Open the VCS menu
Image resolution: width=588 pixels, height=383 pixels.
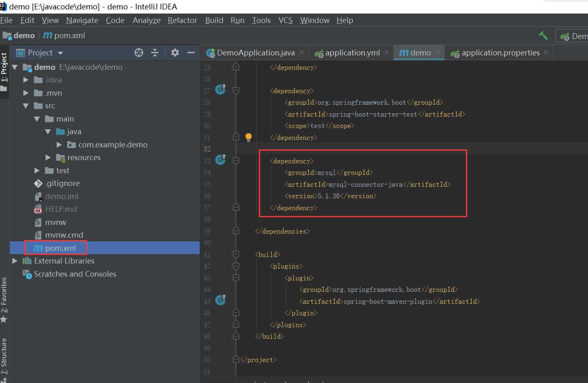286,20
